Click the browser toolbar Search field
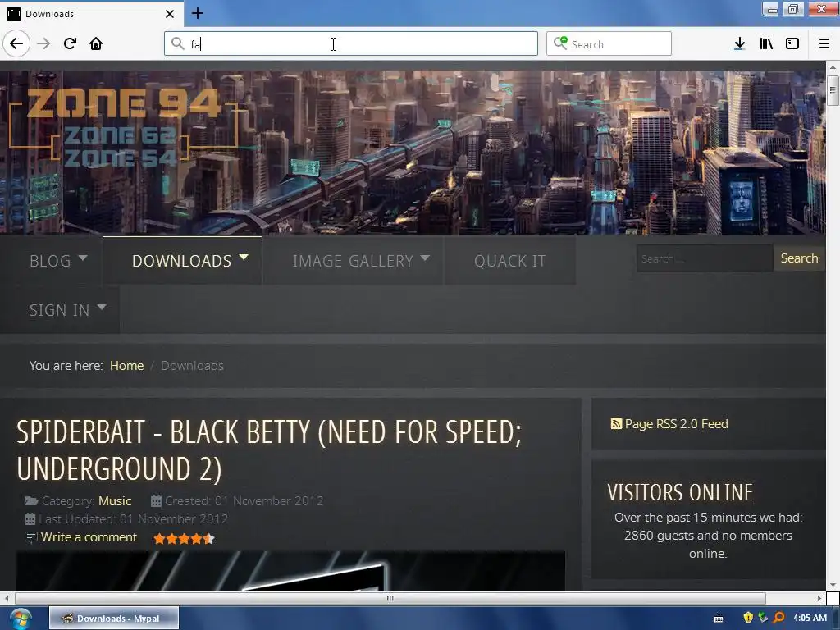 point(609,43)
